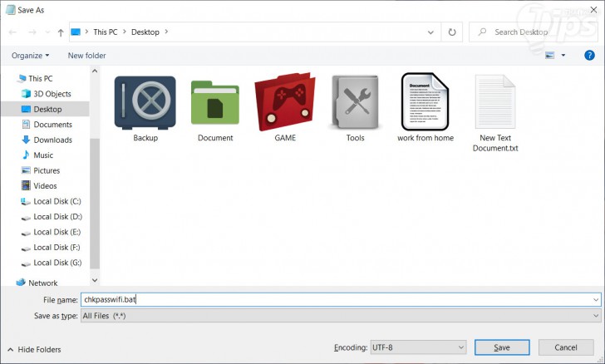Select Local Disk (D:) in navigation tree

click(x=57, y=217)
